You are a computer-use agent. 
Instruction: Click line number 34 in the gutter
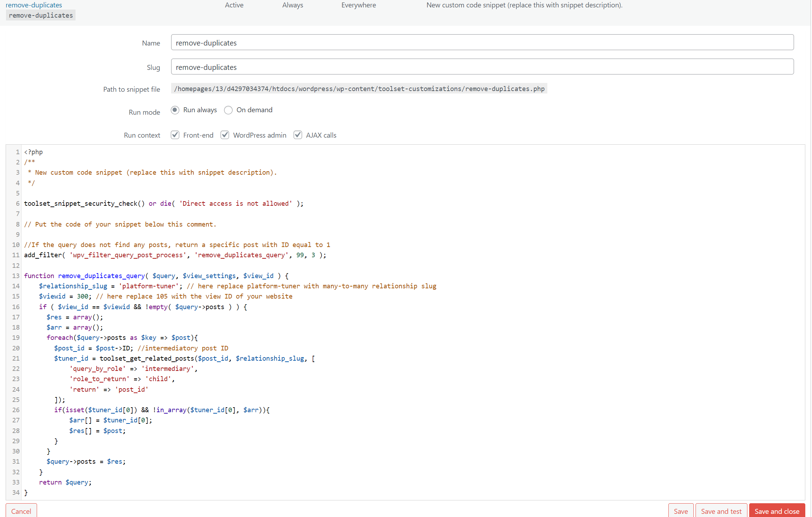16,493
